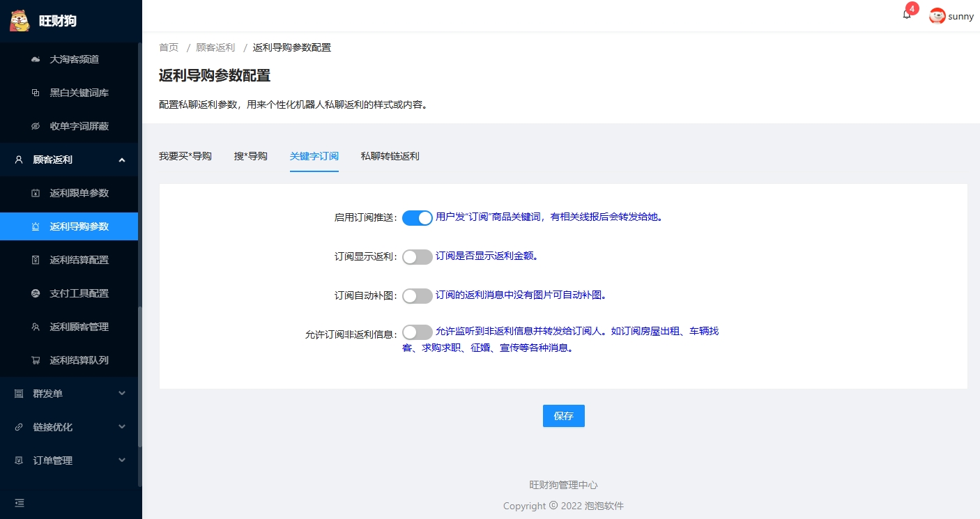Click the 旺财狗 logo icon
The height and width of the screenshot is (519, 980).
20,20
